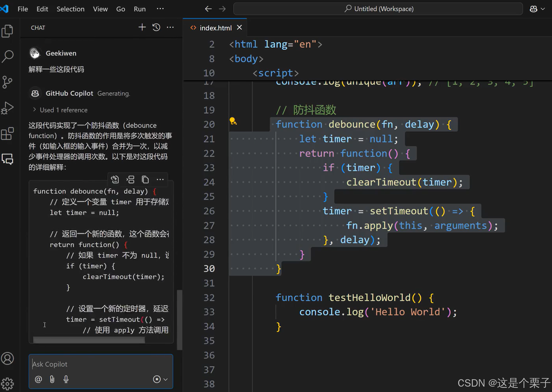Click the lightbulb code action on line 20

click(x=233, y=121)
